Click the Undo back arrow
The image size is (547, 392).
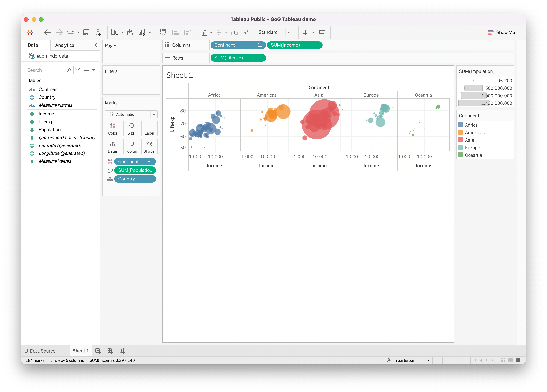(47, 32)
